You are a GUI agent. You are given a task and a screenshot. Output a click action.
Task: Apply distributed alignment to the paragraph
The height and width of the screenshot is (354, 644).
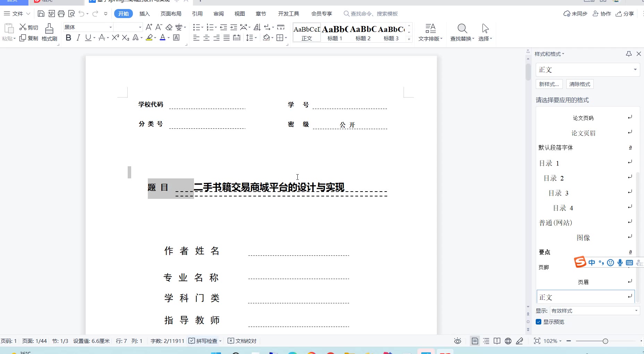pyautogui.click(x=237, y=38)
